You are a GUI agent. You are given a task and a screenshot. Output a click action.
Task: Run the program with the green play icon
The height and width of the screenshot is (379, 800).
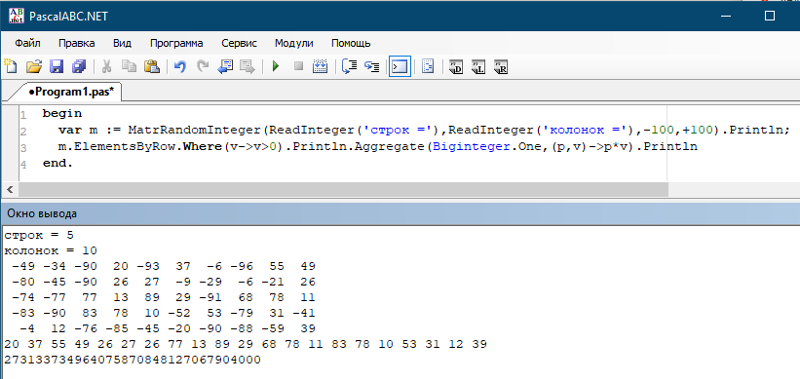coord(276,66)
